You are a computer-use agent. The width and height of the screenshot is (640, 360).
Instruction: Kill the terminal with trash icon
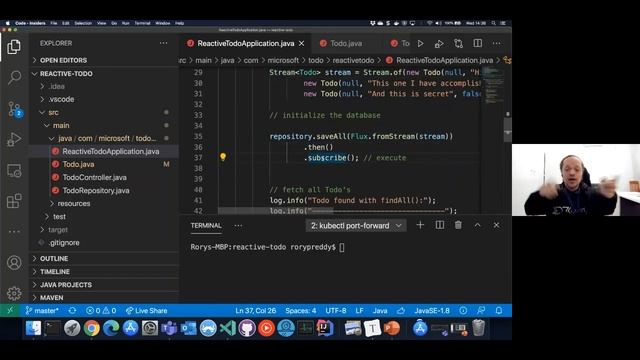[458, 225]
